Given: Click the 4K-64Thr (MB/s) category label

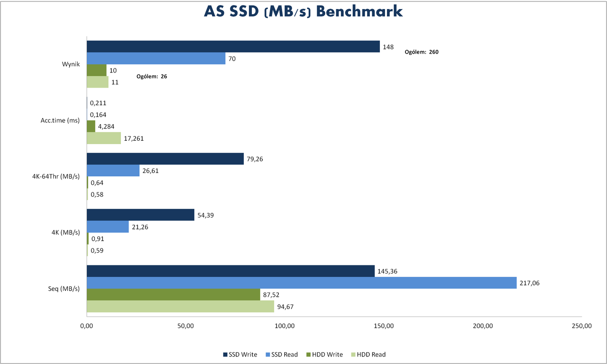Looking at the screenshot, I should click(57, 176).
